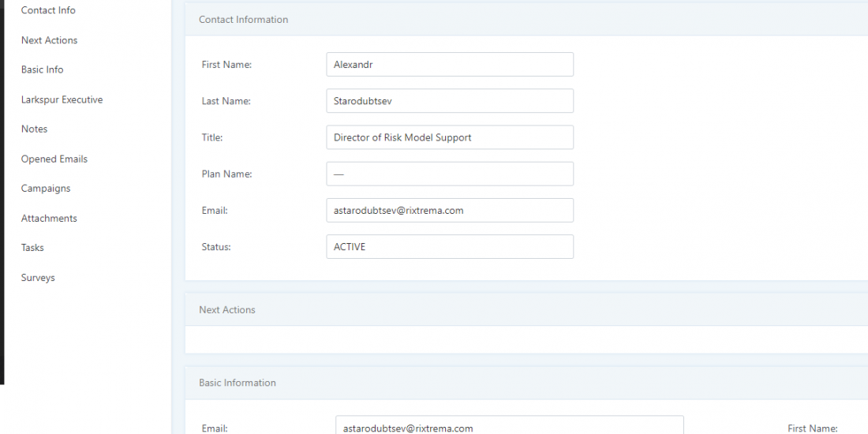Select the Plan Name input box
Screen dimensions: 868x434
click(449, 174)
